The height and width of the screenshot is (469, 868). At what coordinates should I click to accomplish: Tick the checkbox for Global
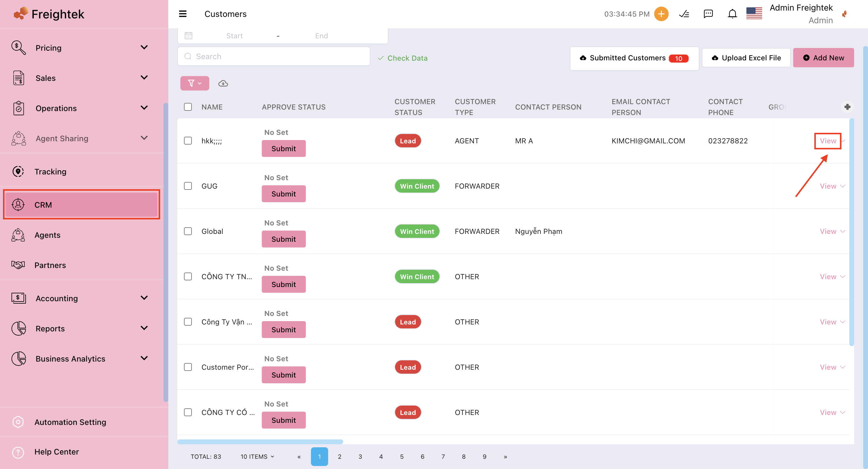[188, 231]
